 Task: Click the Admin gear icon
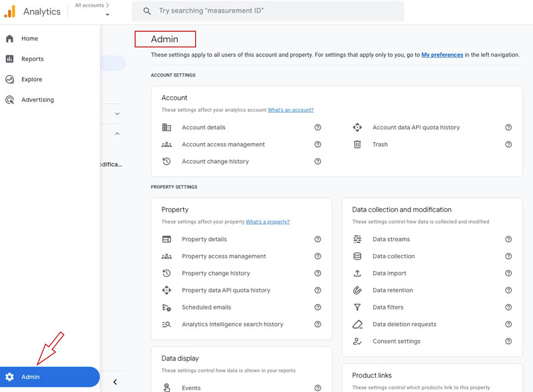[9, 375]
